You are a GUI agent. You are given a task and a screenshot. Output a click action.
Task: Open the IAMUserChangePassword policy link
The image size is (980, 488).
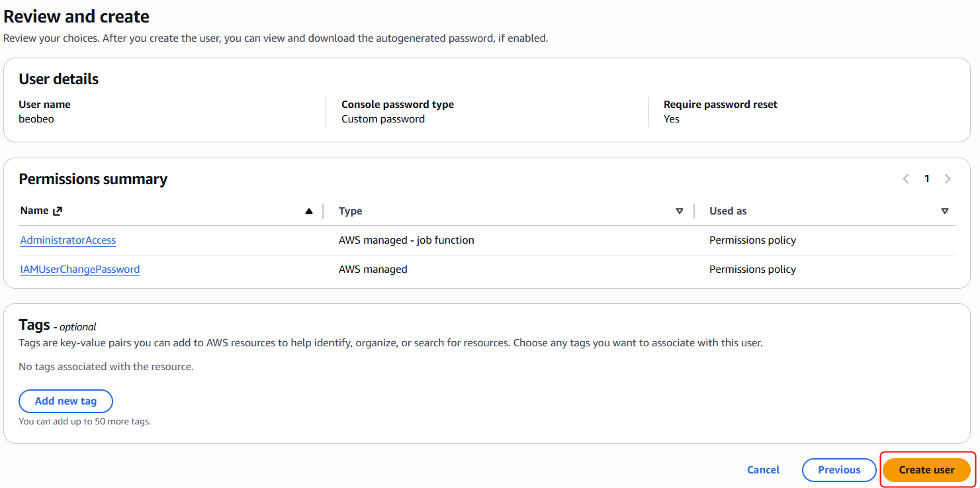pyautogui.click(x=80, y=269)
